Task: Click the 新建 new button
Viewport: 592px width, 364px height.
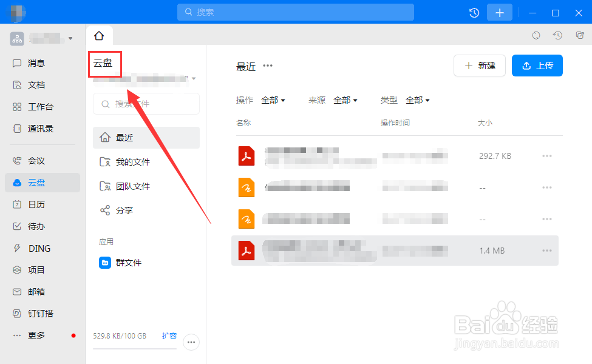Action: pos(480,66)
